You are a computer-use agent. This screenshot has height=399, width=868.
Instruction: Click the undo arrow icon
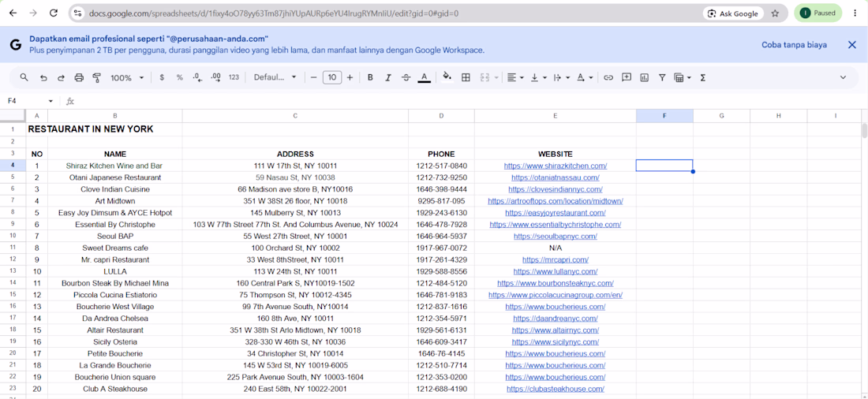(43, 77)
